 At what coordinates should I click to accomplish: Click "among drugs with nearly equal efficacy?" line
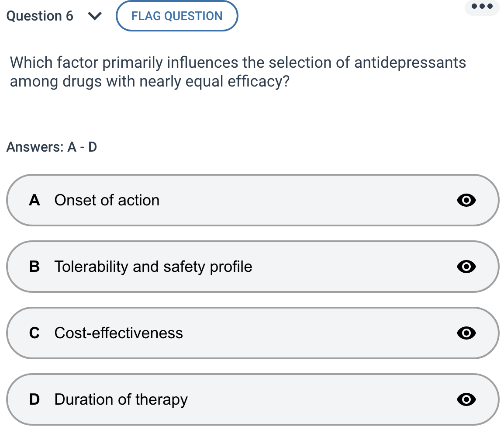click(149, 82)
